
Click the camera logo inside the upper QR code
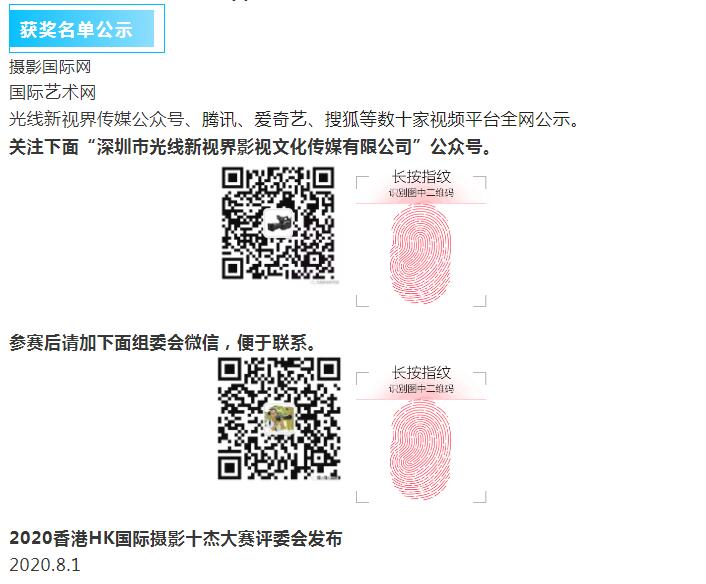[x=278, y=223]
